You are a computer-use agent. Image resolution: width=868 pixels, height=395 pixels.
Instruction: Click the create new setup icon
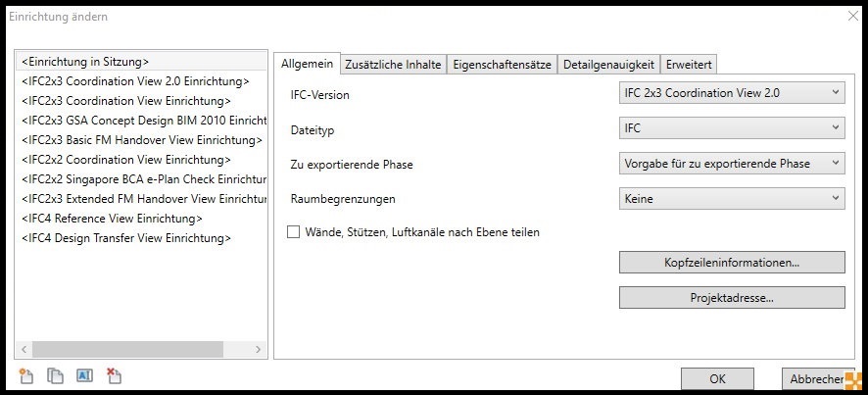pyautogui.click(x=26, y=375)
